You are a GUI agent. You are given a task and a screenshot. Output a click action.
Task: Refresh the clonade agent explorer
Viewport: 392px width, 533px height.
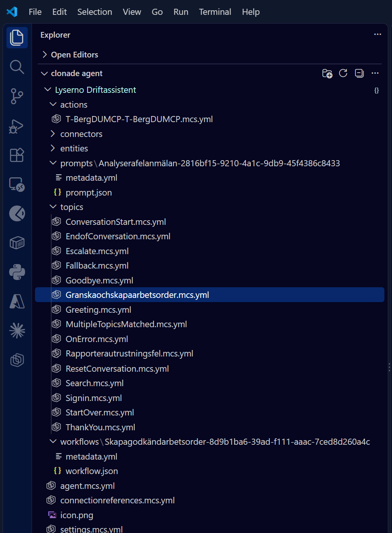pyautogui.click(x=343, y=73)
